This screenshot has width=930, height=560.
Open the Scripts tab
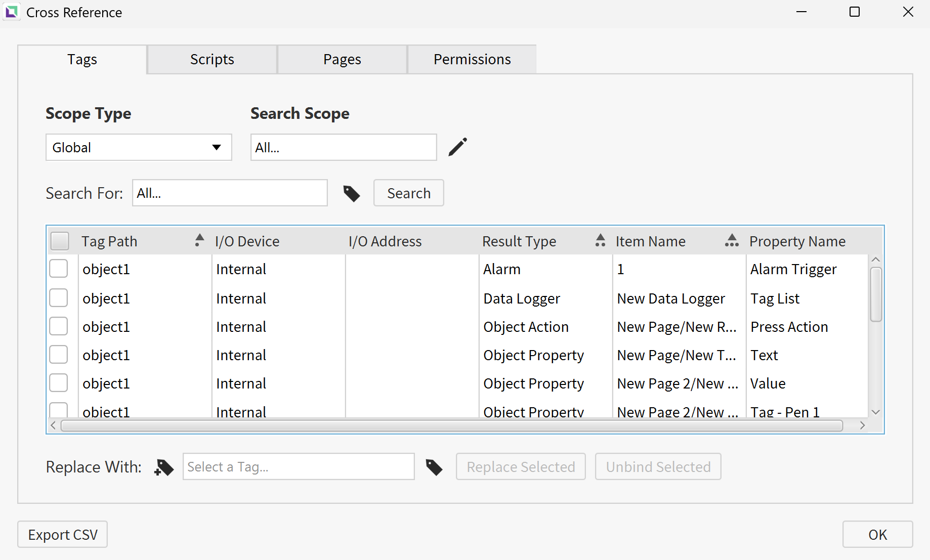[x=212, y=60]
